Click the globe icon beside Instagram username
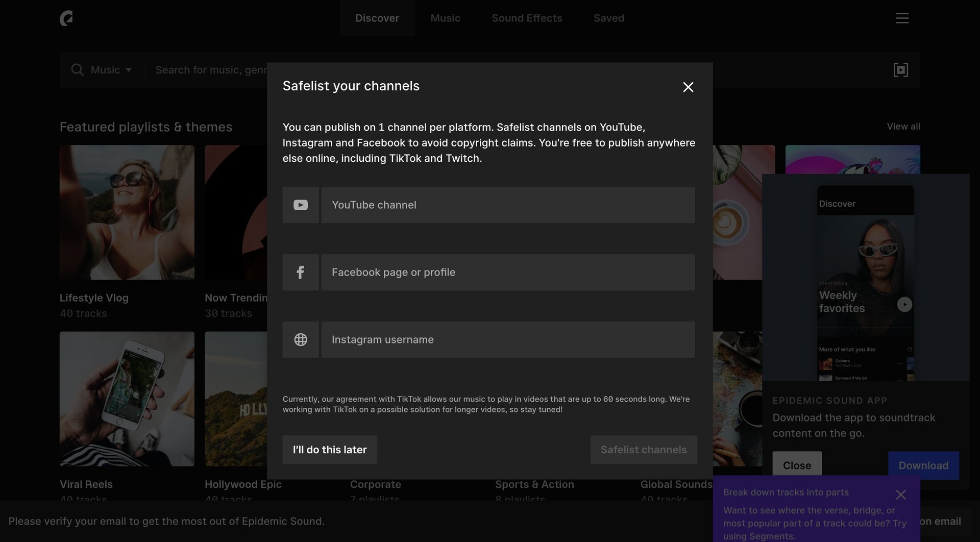Viewport: 980px width, 542px height. click(300, 339)
